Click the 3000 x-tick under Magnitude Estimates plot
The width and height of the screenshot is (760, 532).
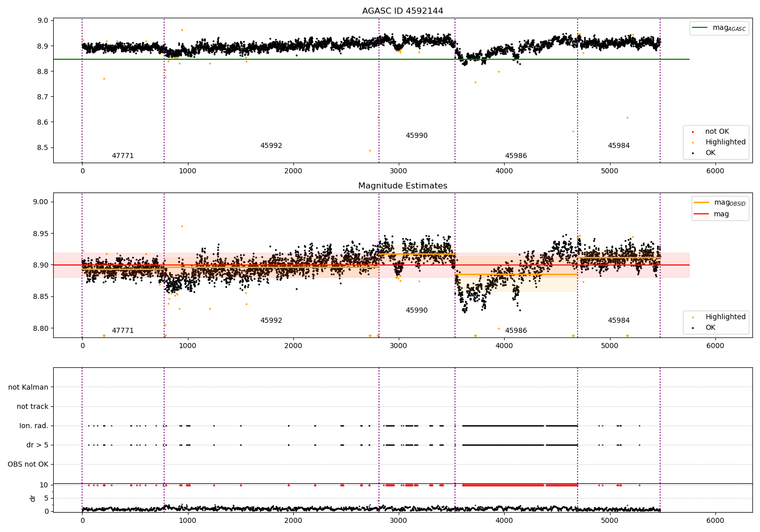[399, 346]
